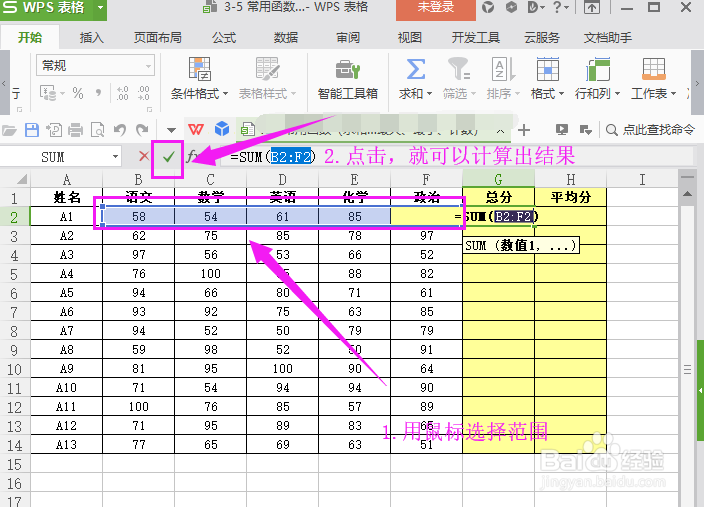704x507 pixels.
Task: Open the 数据 ribbon tab
Action: click(x=286, y=38)
